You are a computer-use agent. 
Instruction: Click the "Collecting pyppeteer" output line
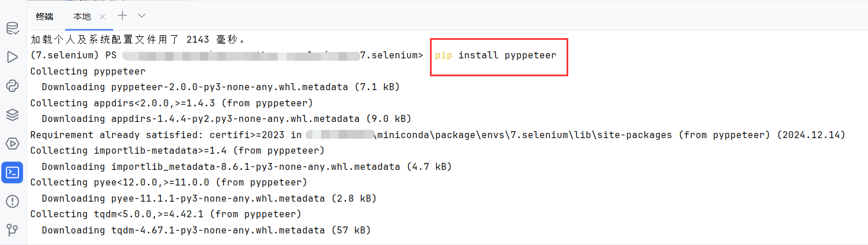(87, 72)
